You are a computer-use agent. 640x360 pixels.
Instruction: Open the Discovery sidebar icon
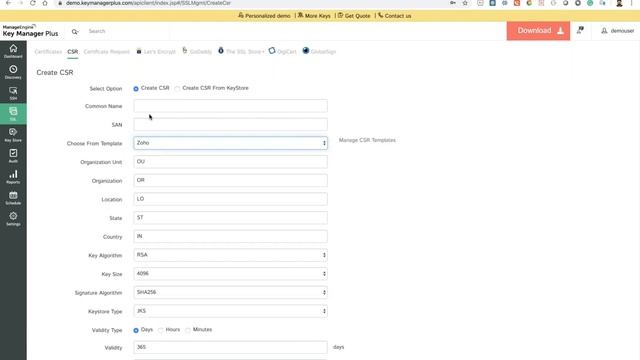pyautogui.click(x=13, y=72)
